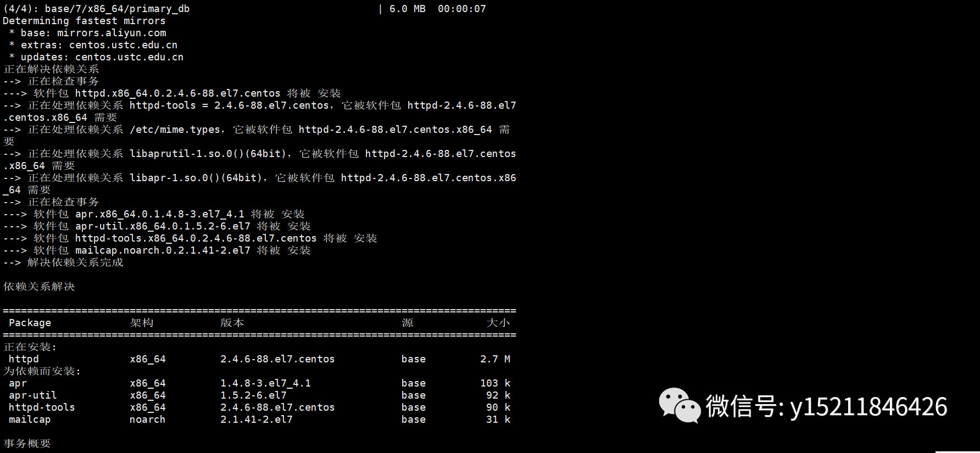Viewport: 980px width, 453px height.
Task: Click "x86_64" in the httpd table row
Action: (x=148, y=359)
